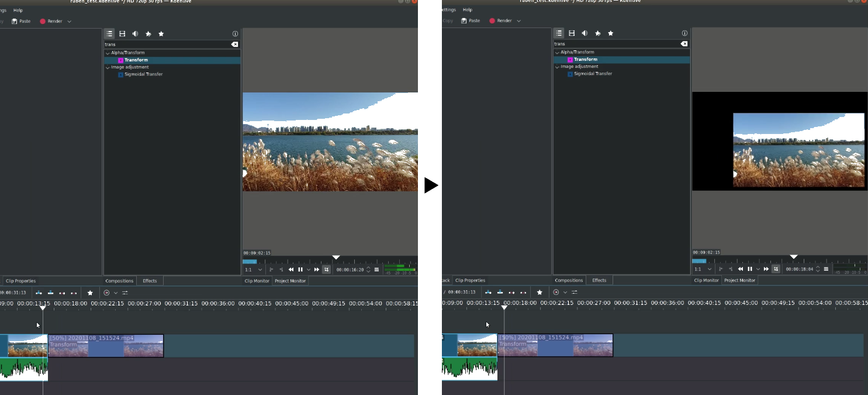This screenshot has width=868, height=395.
Task: Collapse Image adjustment group, left screenshot
Action: click(108, 67)
